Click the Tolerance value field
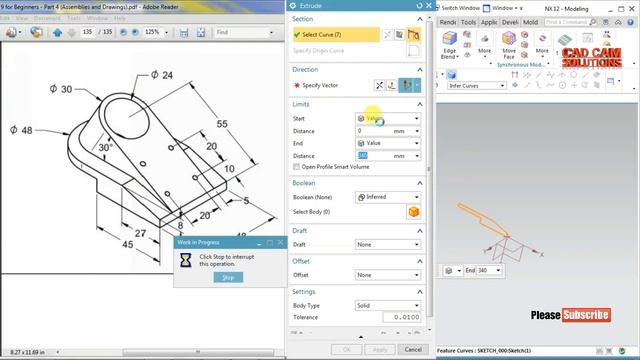Image resolution: width=640 pixels, height=360 pixels. click(x=402, y=317)
